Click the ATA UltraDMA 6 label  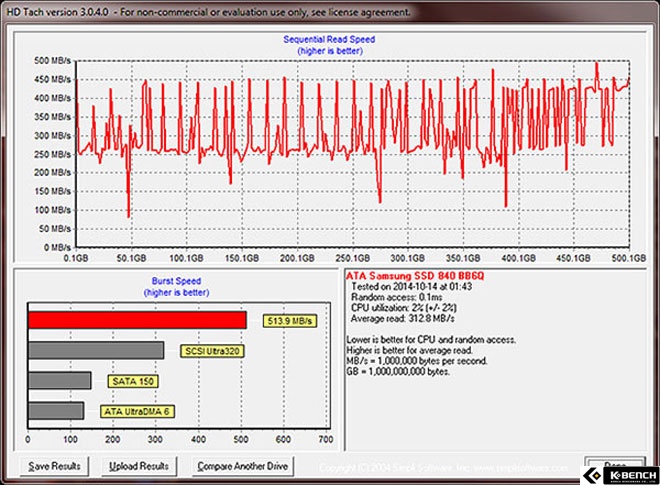(137, 411)
